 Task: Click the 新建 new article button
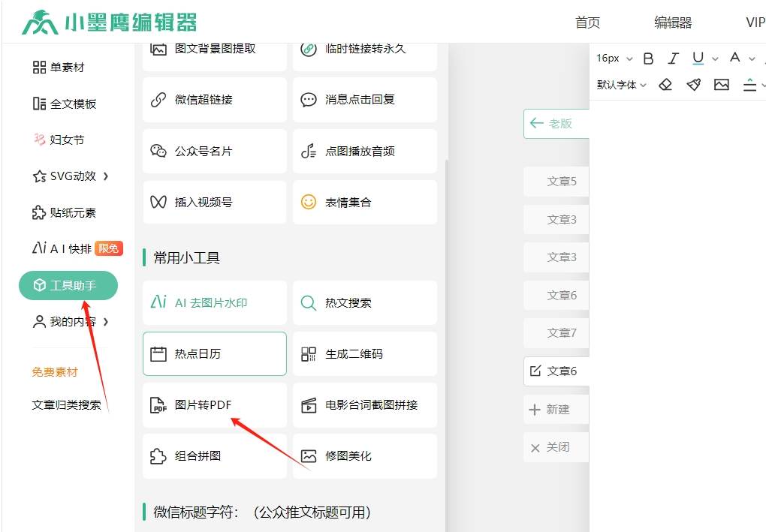tap(556, 410)
